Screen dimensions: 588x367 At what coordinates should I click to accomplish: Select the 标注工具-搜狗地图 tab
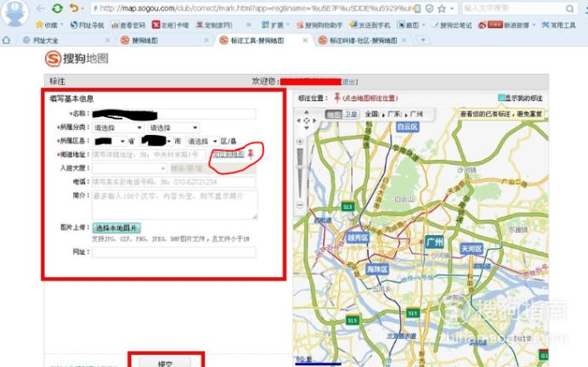(257, 40)
